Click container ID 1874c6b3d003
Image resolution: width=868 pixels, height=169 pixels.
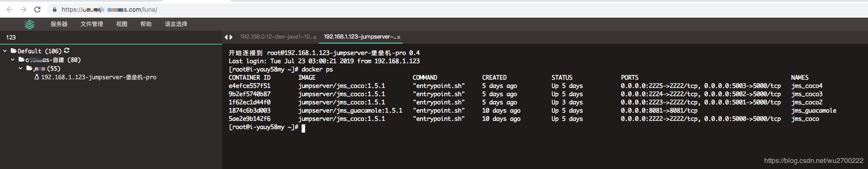(x=249, y=110)
